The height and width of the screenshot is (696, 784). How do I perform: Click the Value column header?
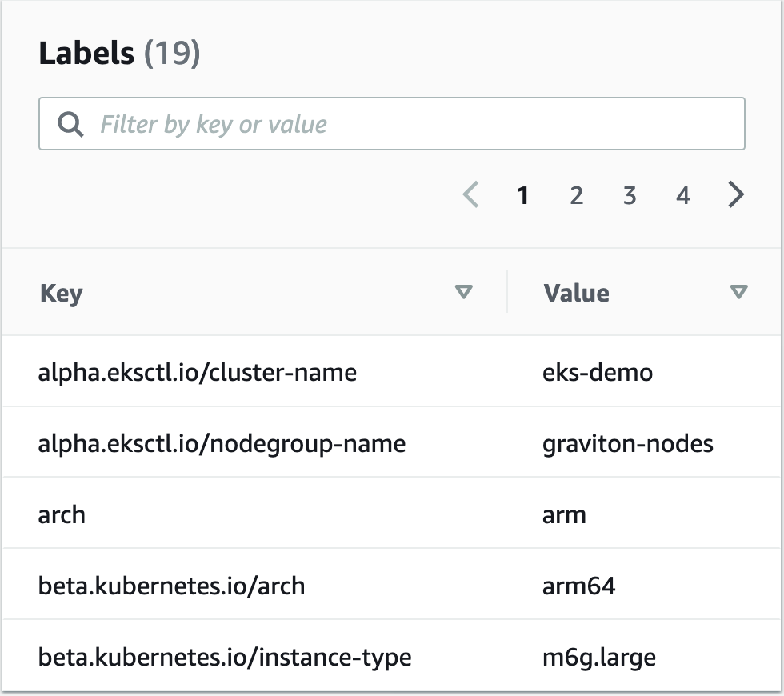click(576, 293)
